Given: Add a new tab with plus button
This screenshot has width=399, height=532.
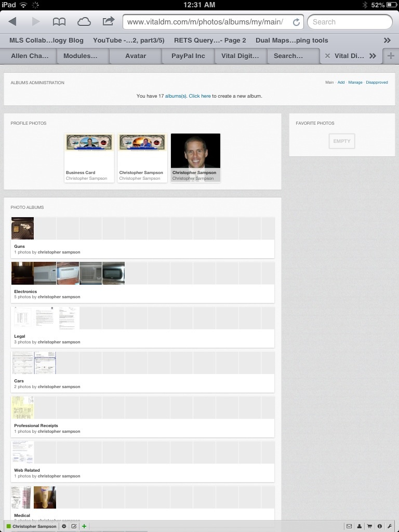Looking at the screenshot, I should point(391,56).
